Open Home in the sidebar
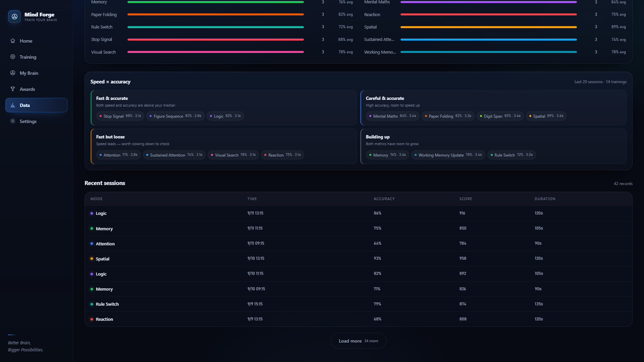This screenshot has height=362, width=644. [36, 41]
